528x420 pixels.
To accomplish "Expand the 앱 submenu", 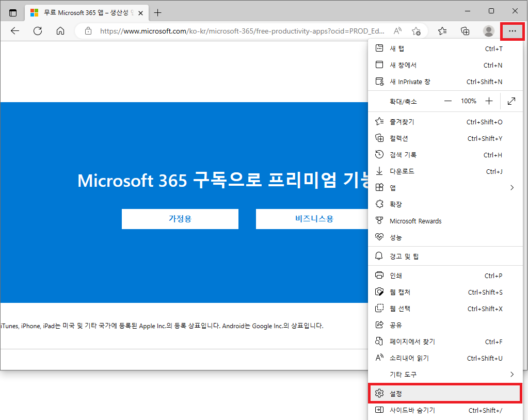I will 445,188.
